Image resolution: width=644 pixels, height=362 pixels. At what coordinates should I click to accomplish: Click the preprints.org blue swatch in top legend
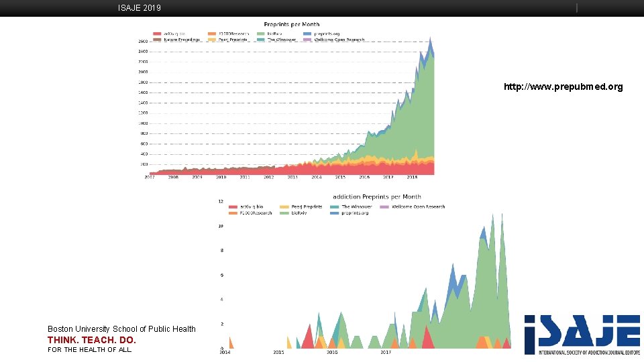(307, 34)
